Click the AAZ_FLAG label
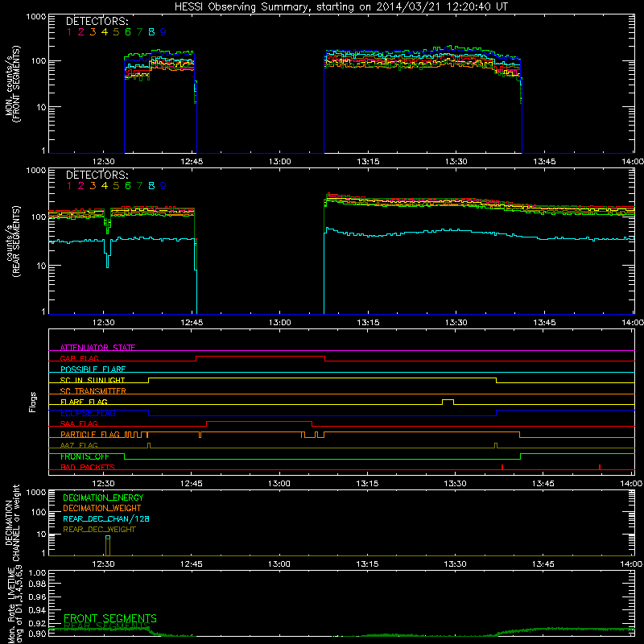 click(x=79, y=445)
